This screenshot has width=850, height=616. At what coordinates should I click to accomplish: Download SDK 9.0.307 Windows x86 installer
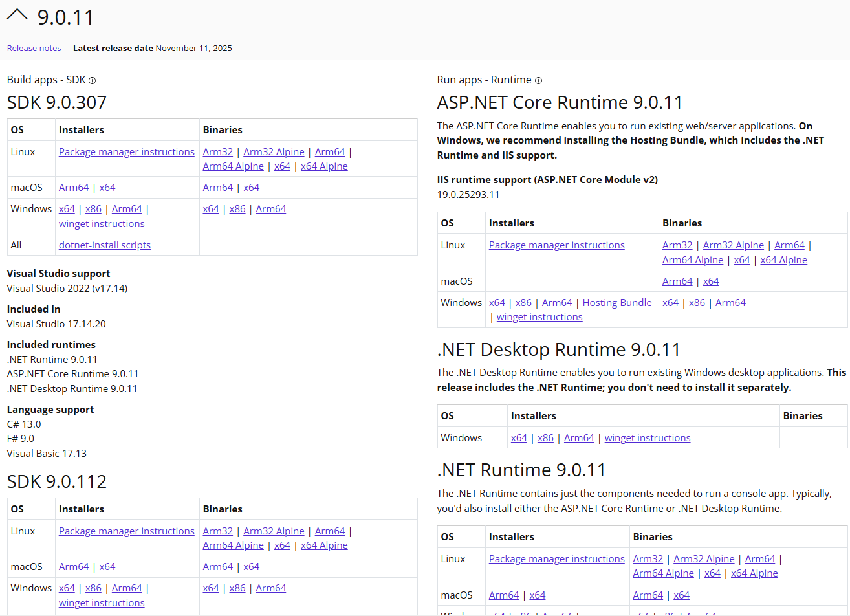93,209
